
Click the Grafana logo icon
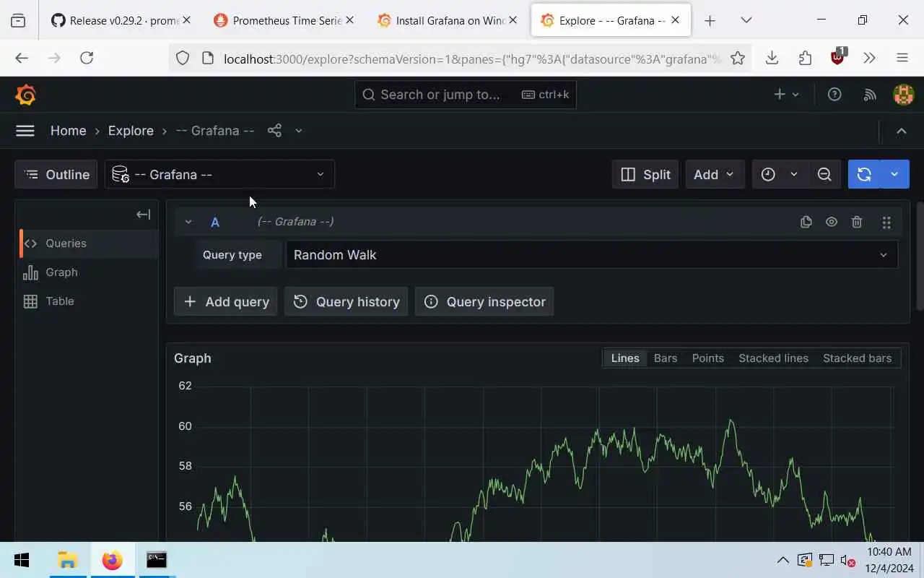(25, 95)
